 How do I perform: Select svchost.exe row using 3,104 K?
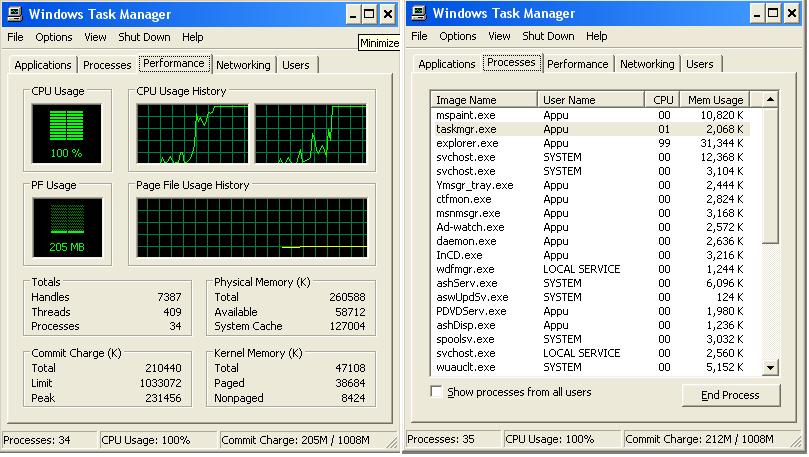coord(590,171)
